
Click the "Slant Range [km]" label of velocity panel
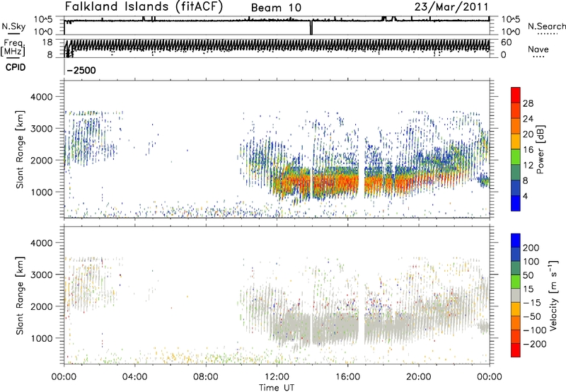[20, 296]
